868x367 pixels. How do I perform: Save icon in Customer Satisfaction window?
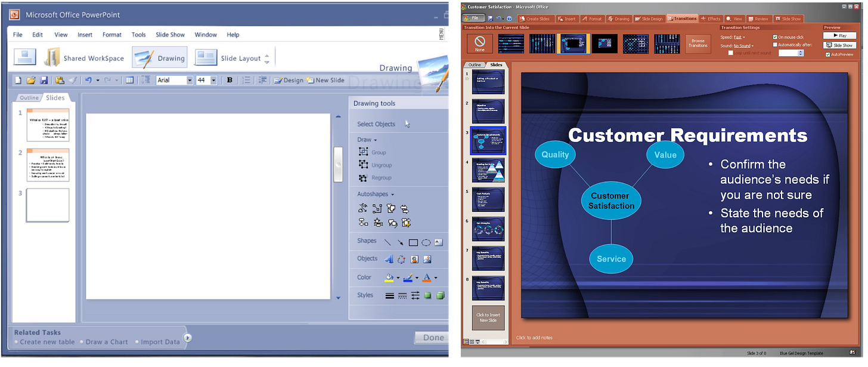point(490,18)
